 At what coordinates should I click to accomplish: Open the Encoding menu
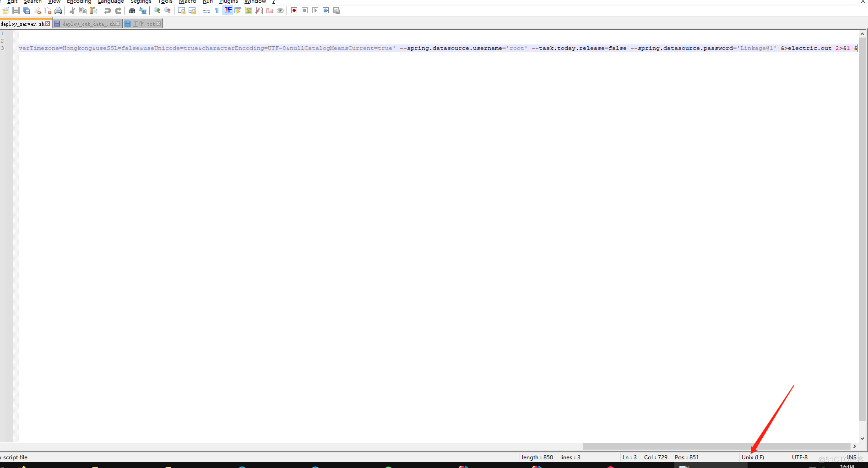(79, 1)
